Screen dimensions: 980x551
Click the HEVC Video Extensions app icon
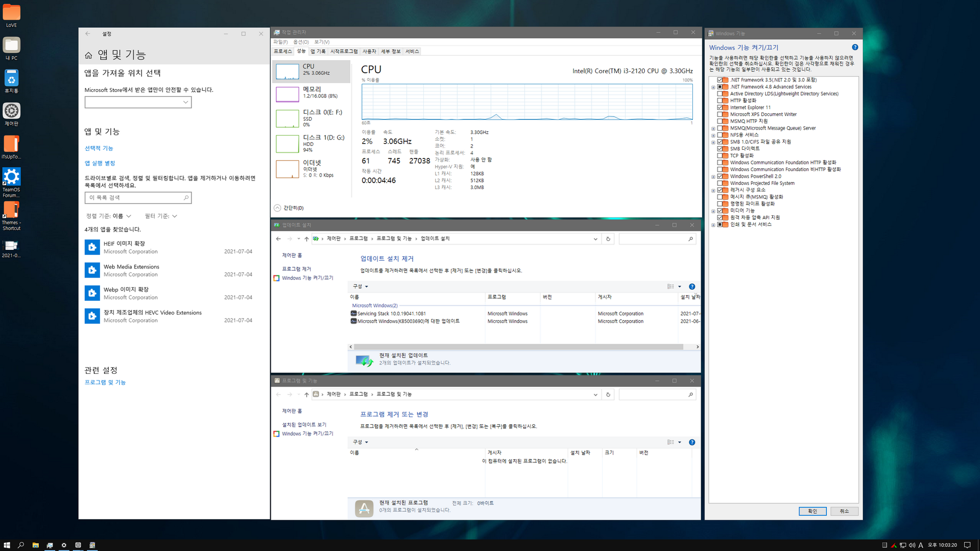(92, 316)
